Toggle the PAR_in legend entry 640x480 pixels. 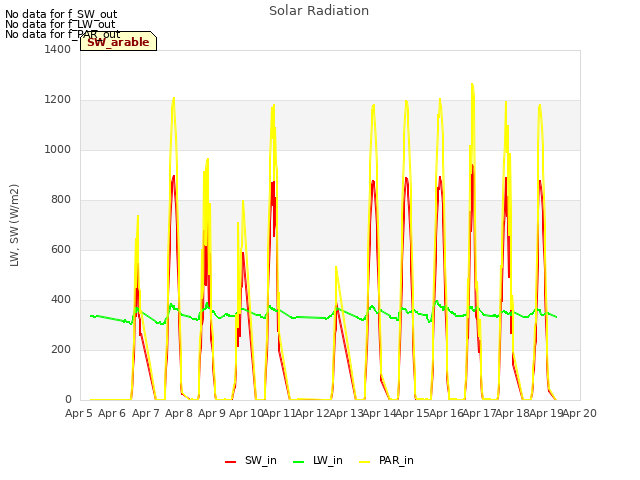pyautogui.click(x=386, y=460)
